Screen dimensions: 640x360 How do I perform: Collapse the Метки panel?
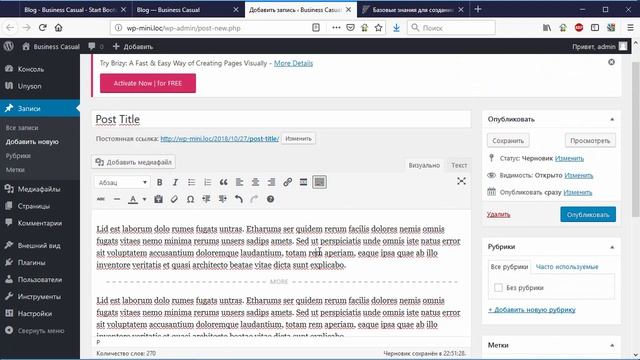612,345
